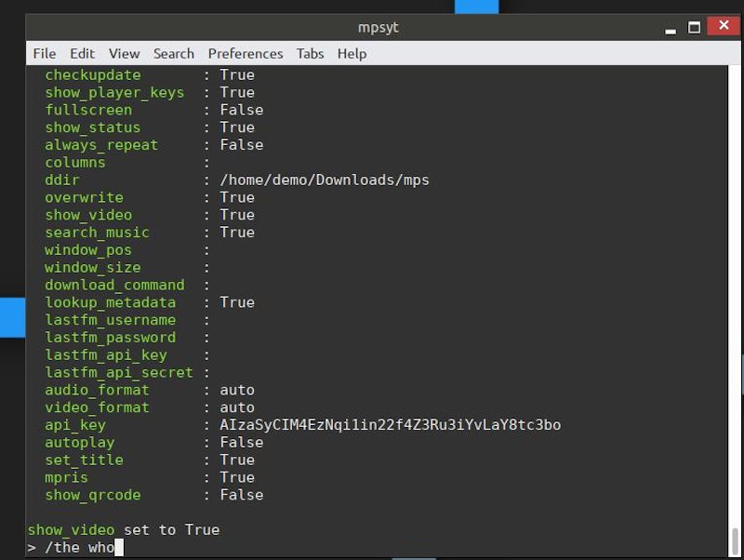Image resolution: width=744 pixels, height=560 pixels.
Task: Click the show_qrcode setting name
Action: coord(93,495)
